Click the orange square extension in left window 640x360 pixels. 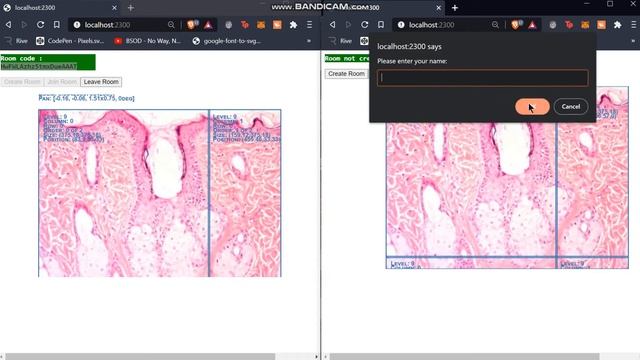coord(277,25)
